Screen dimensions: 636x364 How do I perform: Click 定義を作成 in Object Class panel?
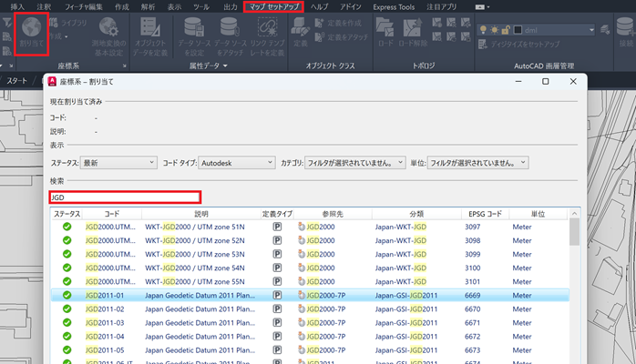click(338, 23)
